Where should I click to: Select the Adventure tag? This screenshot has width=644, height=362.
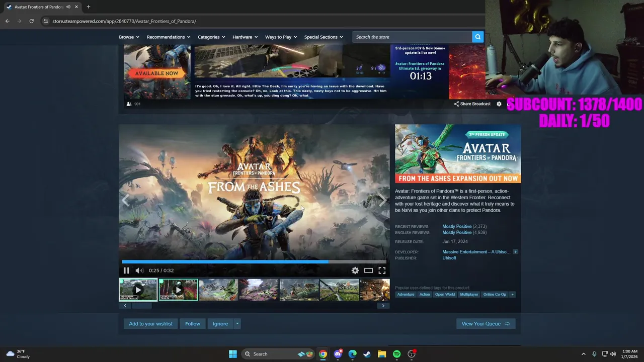click(x=406, y=295)
